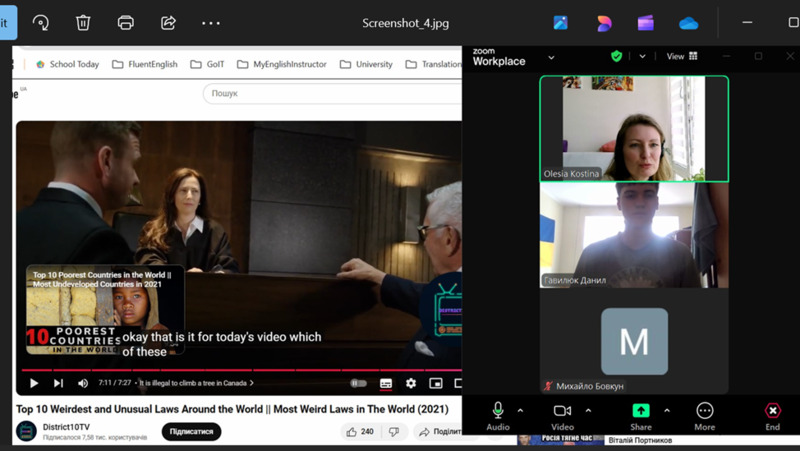This screenshot has height=451, width=800.
Task: Open the School Today bookmark
Action: (68, 64)
